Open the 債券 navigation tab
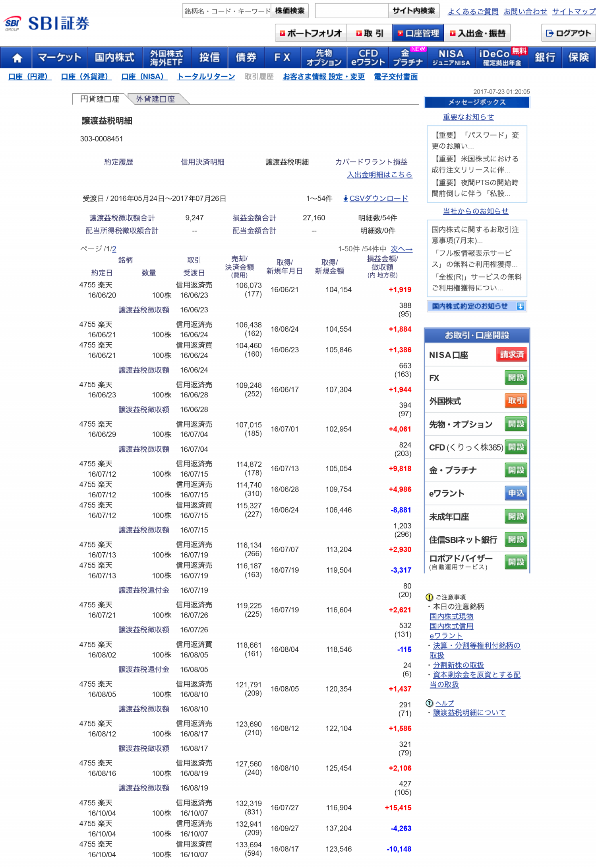The width and height of the screenshot is (596, 868). 246,58
